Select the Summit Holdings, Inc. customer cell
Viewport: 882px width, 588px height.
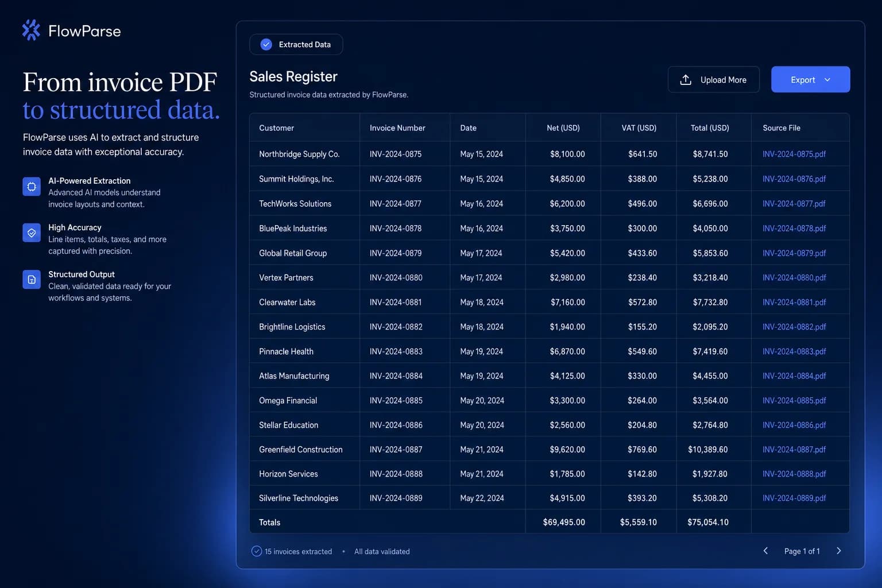pos(304,179)
